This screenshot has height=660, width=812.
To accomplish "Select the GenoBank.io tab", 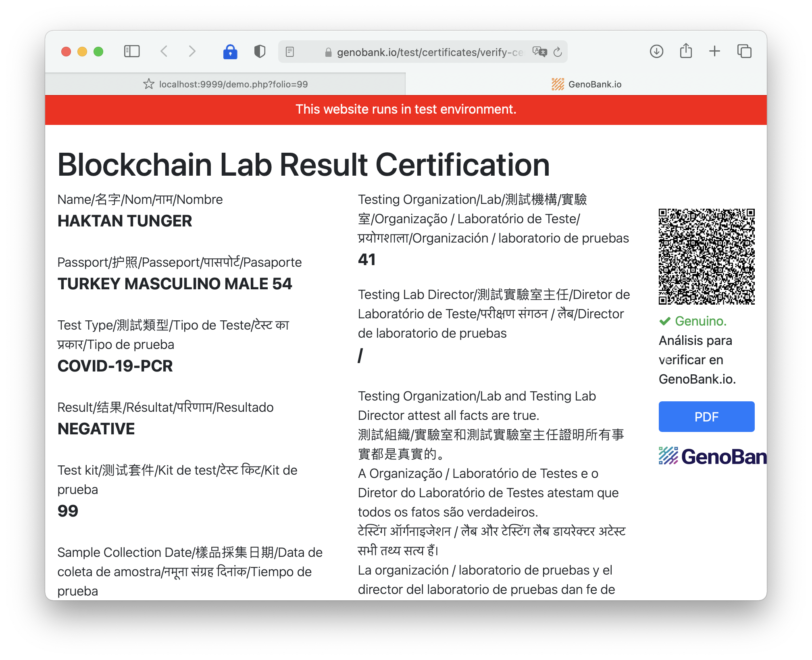I will [x=586, y=84].
